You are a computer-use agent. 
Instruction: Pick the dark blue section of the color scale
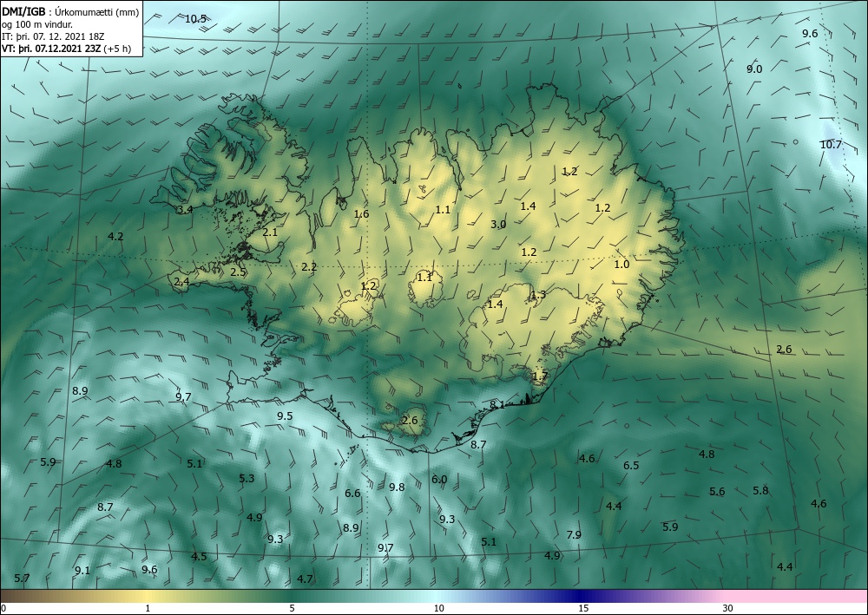582,596
